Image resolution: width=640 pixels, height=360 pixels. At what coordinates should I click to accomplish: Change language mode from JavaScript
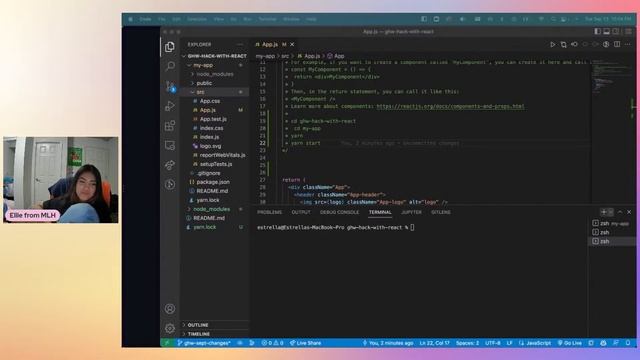(x=535, y=343)
